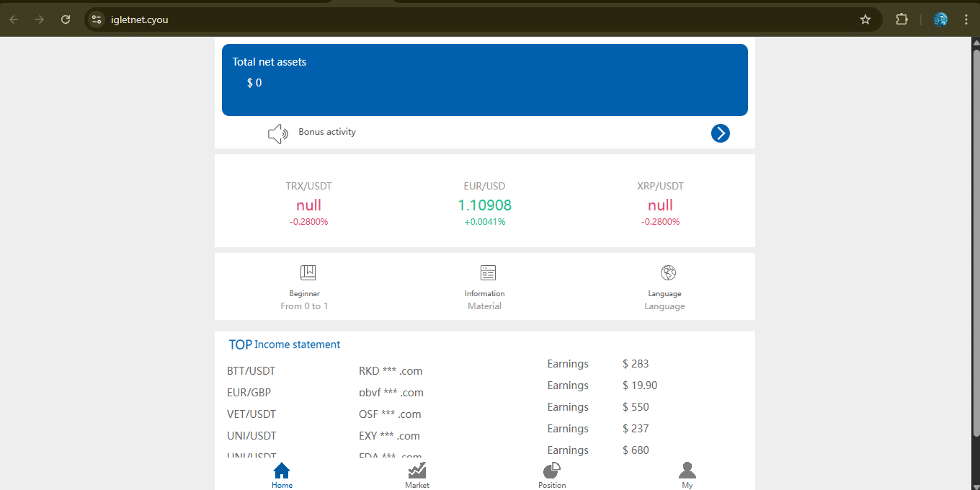Switch to the Market tab
The image size is (980, 490).
tap(416, 475)
